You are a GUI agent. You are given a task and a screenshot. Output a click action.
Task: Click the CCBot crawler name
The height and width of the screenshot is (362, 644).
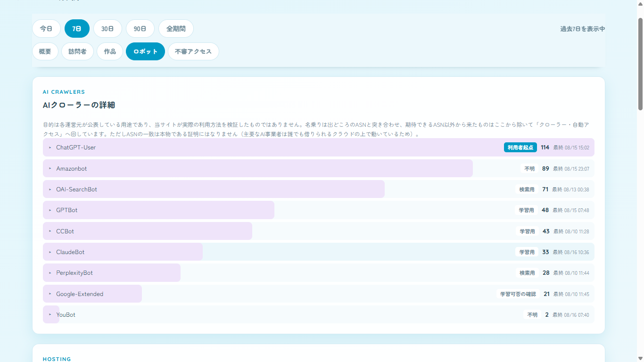click(65, 231)
